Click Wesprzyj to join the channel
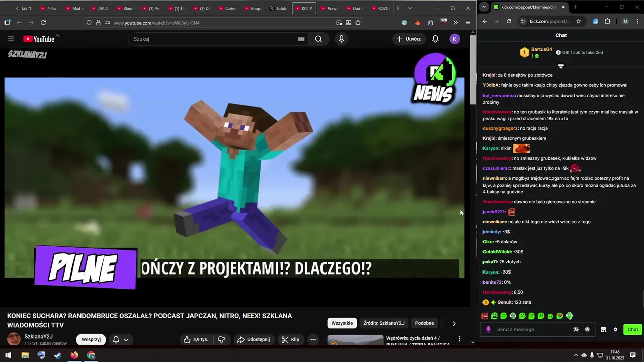The image size is (644, 362). [91, 339]
